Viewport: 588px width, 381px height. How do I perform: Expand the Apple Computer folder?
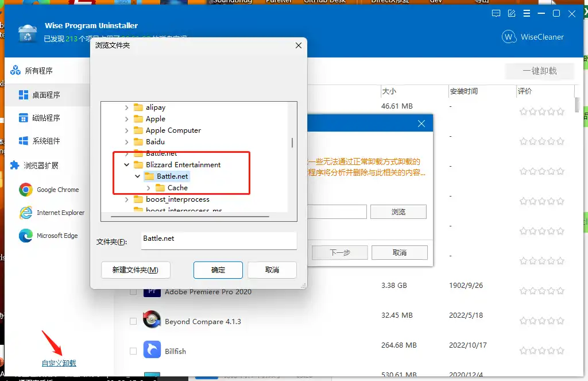[x=127, y=130]
